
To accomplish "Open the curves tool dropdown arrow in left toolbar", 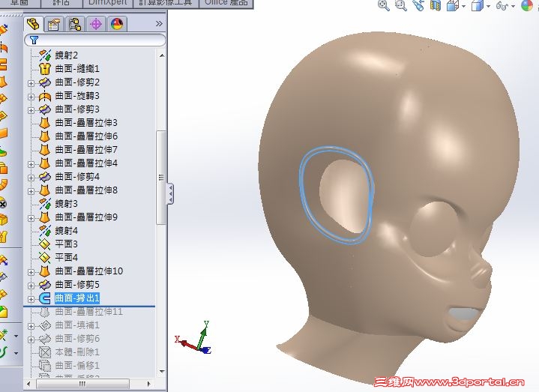I will pos(16,353).
